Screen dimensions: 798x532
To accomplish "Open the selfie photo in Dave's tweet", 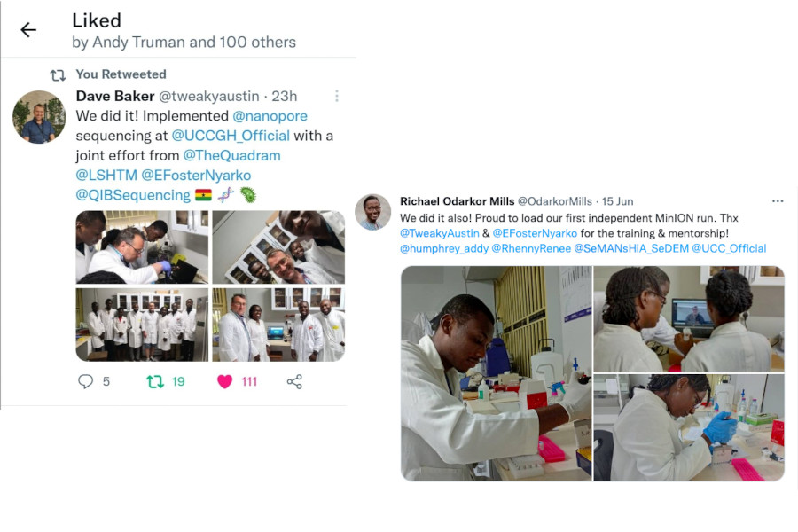I will coord(278,246).
